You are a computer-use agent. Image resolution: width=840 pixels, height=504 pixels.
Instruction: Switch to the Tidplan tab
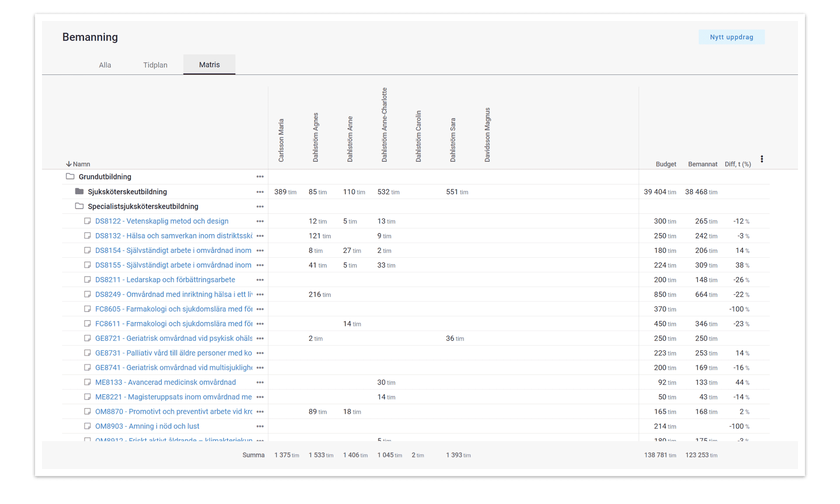(155, 65)
